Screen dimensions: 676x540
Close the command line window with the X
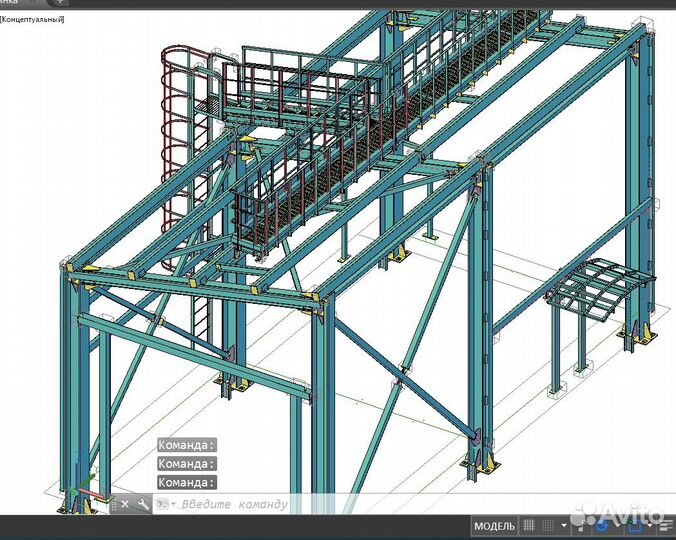pyautogui.click(x=126, y=505)
